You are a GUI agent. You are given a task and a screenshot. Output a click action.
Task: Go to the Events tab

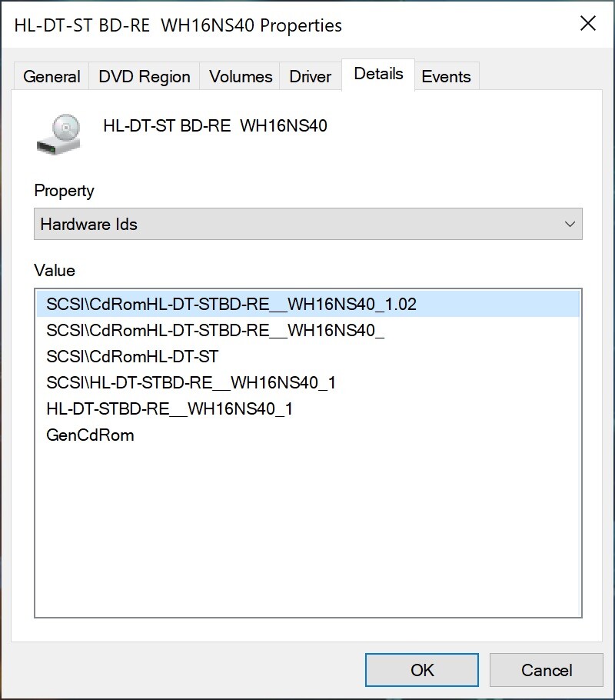pos(447,76)
